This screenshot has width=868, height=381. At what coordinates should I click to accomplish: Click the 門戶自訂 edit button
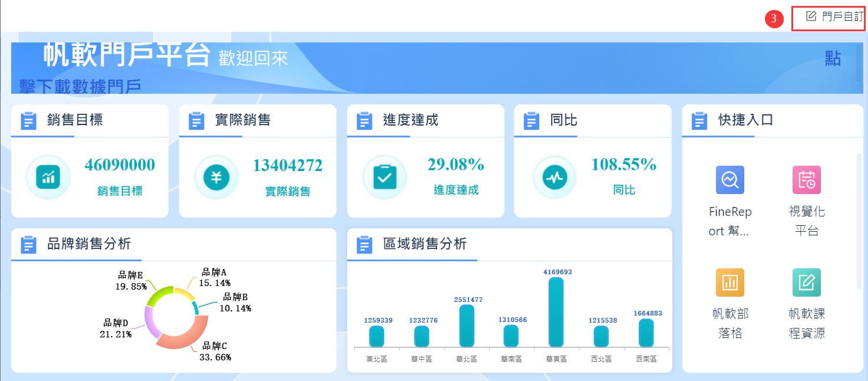pyautogui.click(x=834, y=17)
